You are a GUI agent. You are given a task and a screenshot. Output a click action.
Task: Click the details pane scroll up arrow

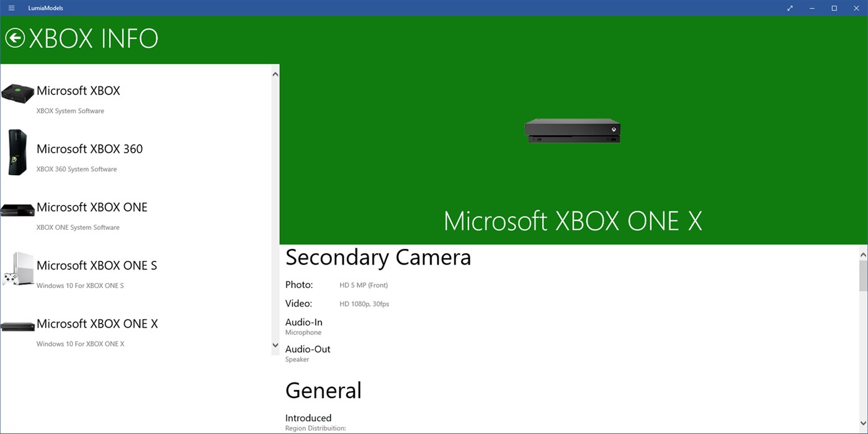click(x=863, y=255)
